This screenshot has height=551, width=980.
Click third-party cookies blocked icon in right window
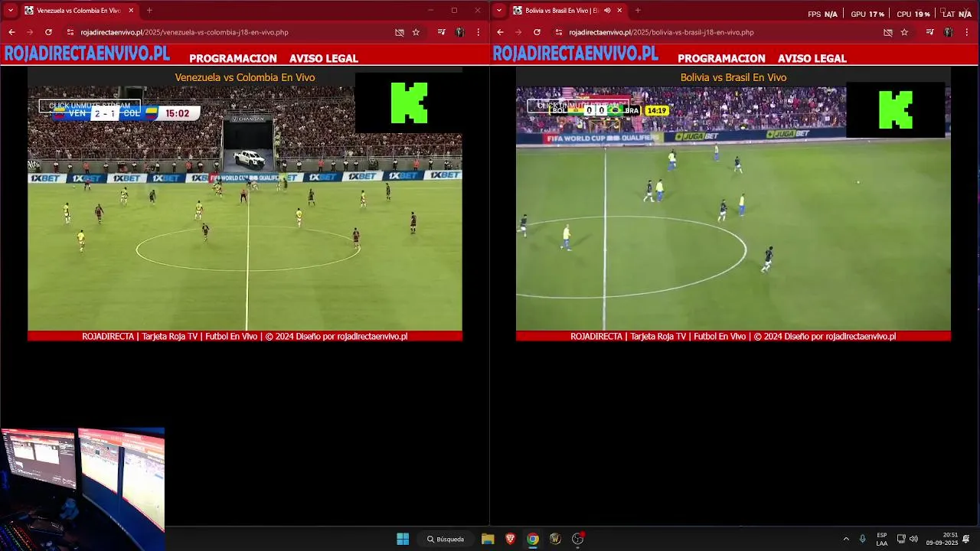(x=887, y=32)
